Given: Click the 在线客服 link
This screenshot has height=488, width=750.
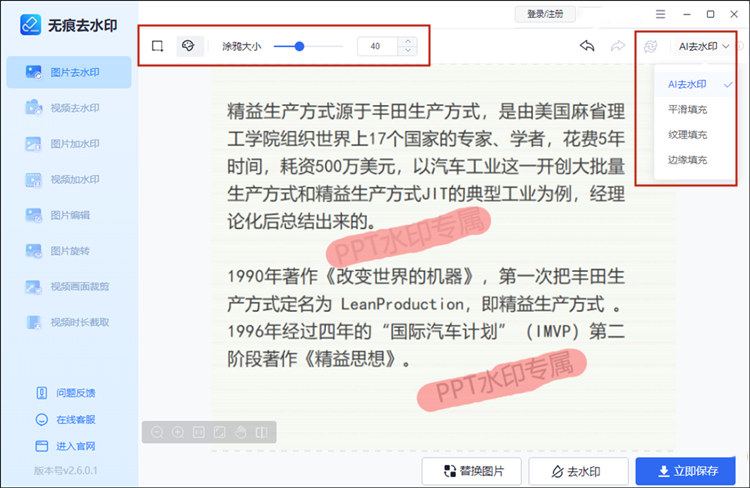Looking at the screenshot, I should tap(66, 420).
